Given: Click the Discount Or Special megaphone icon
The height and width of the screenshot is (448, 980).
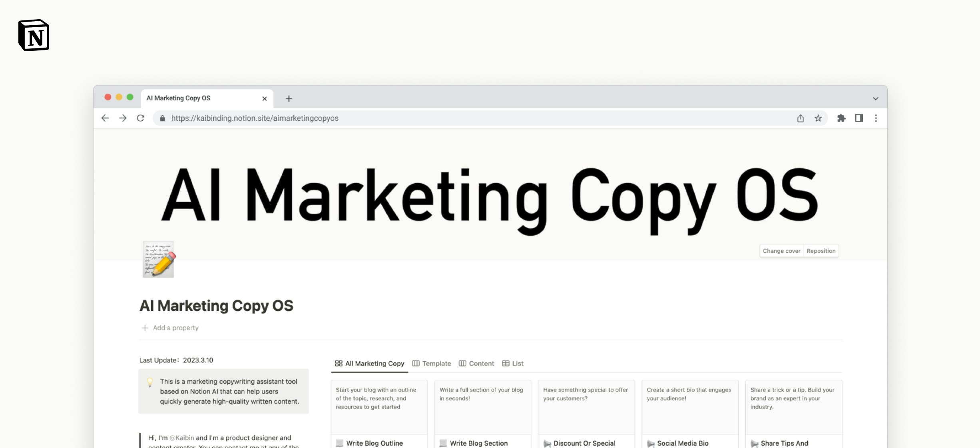Looking at the screenshot, I should 547,443.
